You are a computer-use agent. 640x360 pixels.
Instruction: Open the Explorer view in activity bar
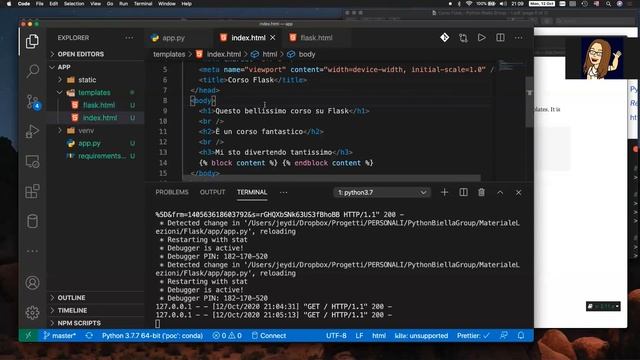pos(32,41)
